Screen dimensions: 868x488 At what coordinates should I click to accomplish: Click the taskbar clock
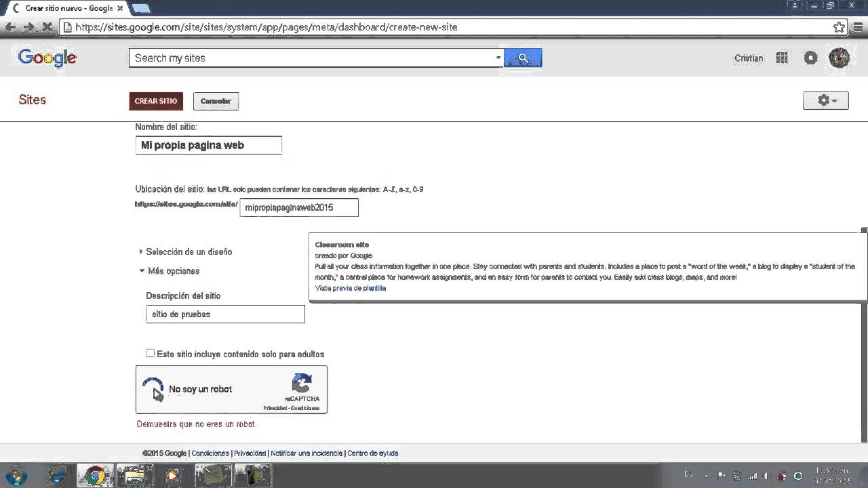coord(831,475)
